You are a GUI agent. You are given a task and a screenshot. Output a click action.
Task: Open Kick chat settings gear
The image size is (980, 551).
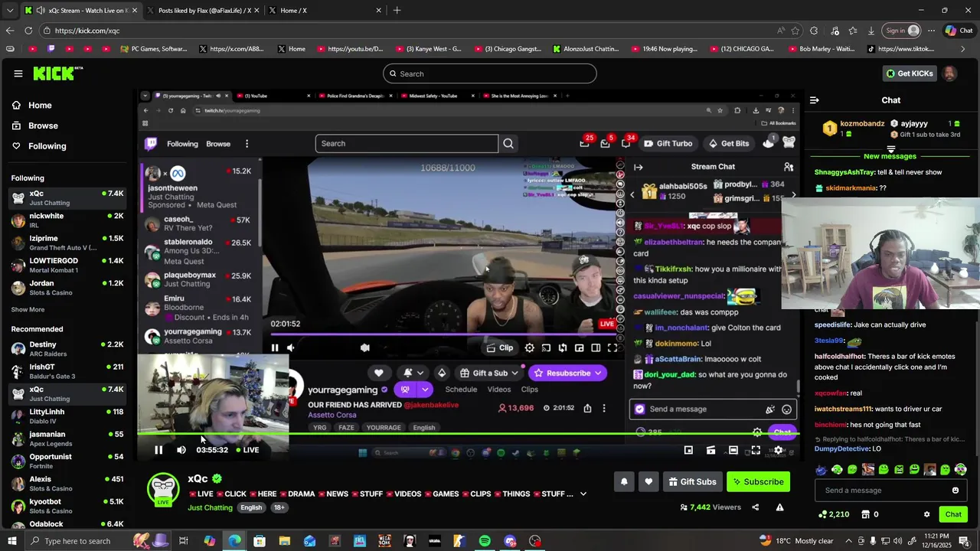[x=926, y=514]
